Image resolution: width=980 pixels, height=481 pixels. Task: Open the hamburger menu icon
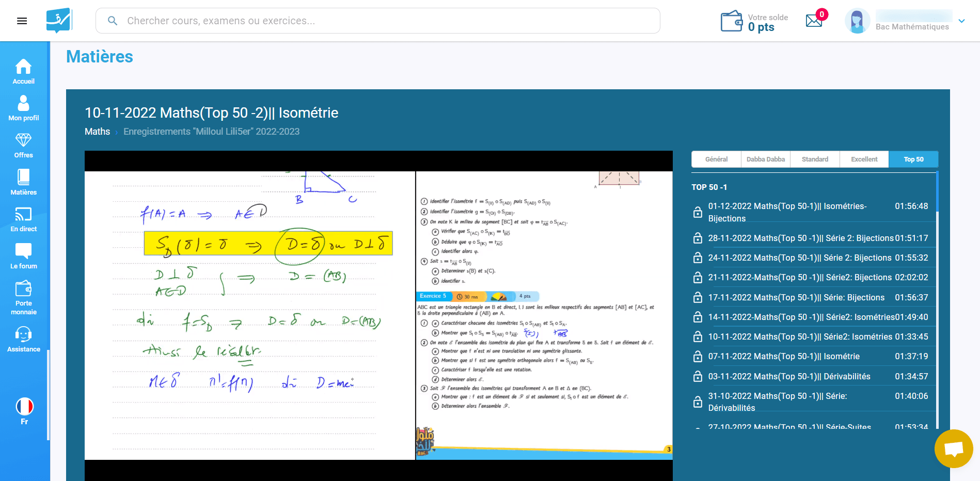coord(22,21)
